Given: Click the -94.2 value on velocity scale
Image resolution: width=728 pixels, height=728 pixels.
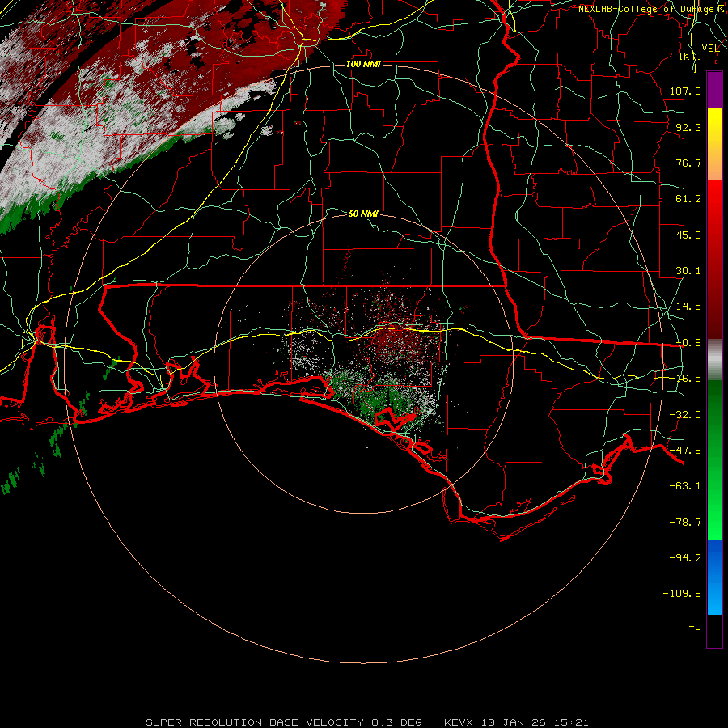Looking at the screenshot, I should pyautogui.click(x=685, y=557).
